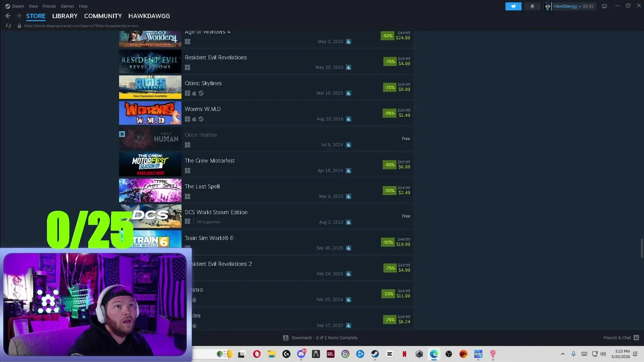The image size is (644, 362).
Task: Click the Friends & Chat label
Action: [x=617, y=338]
